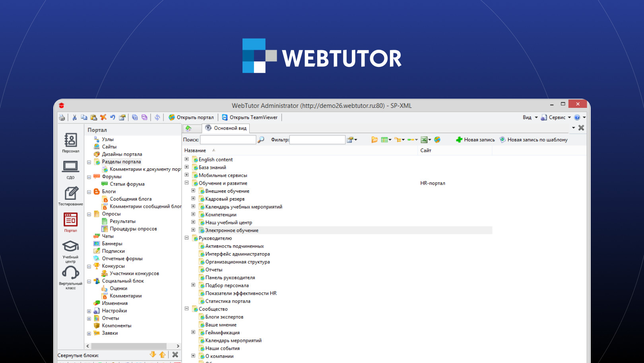Open the Виртуальный класс sidebar section
The image size is (644, 363).
point(70,278)
